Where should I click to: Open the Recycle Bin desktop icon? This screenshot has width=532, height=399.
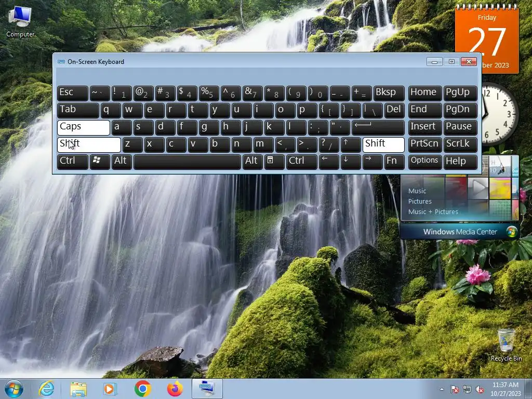pos(506,345)
